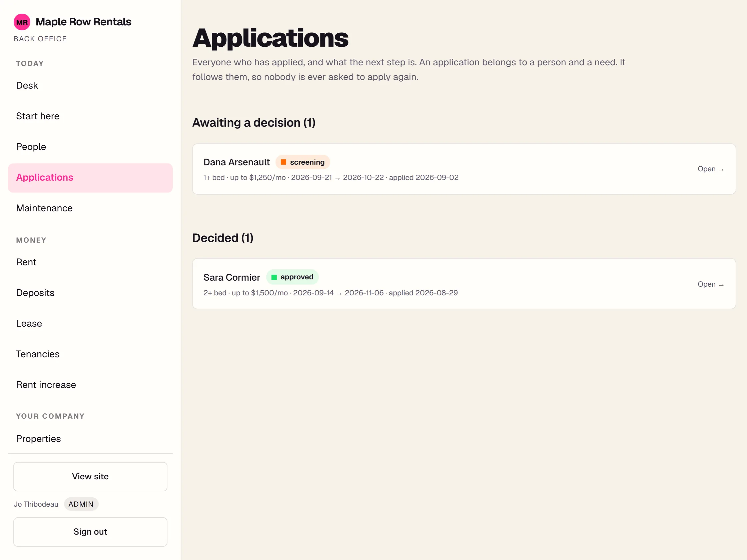Select Rent increase in the sidebar
Screen dimensions: 747x560
(90, 385)
